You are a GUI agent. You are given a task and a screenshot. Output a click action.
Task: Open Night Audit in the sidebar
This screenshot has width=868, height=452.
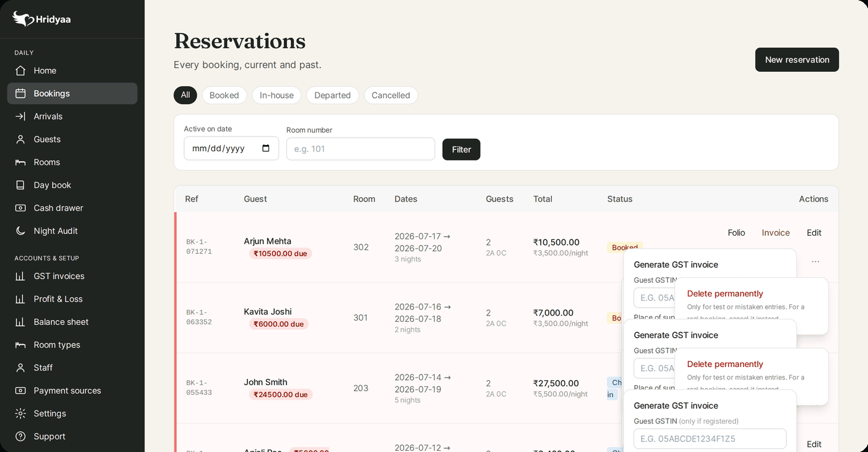[x=73, y=231]
